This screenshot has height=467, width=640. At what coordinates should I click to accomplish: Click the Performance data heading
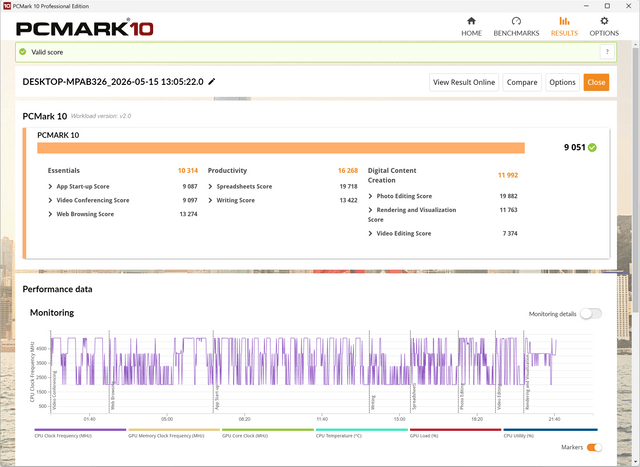pyautogui.click(x=58, y=289)
